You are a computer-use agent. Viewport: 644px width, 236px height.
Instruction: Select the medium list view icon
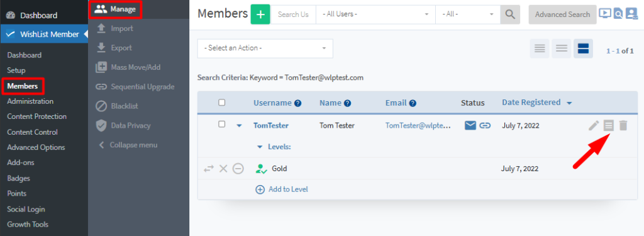pos(562,48)
